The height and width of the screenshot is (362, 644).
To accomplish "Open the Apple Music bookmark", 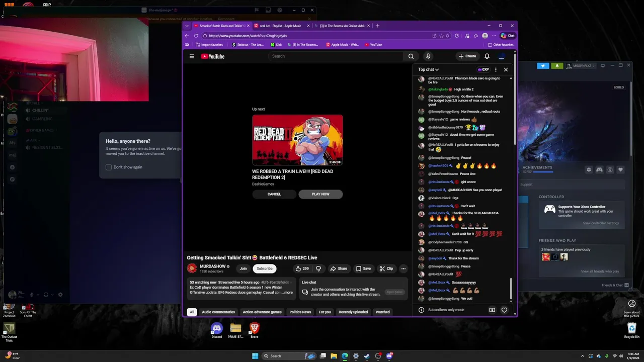I will click(343, 45).
